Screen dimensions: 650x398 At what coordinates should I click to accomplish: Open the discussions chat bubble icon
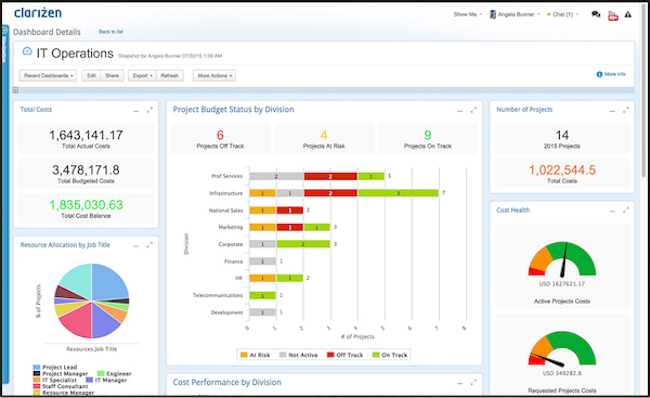[x=596, y=15]
